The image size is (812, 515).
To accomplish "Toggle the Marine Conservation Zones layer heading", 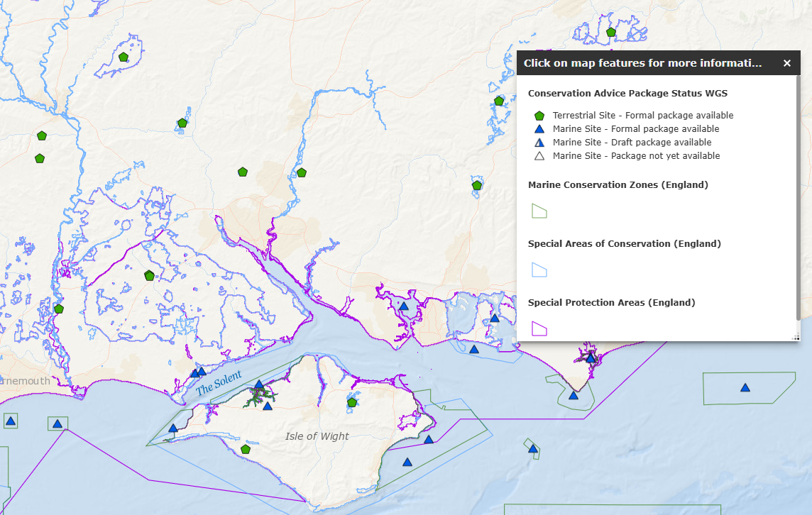I will (x=620, y=184).
